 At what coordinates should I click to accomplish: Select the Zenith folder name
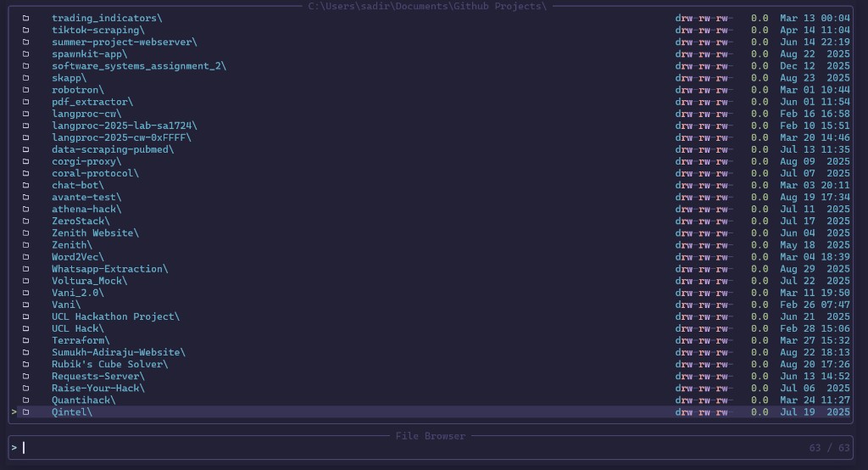(72, 245)
